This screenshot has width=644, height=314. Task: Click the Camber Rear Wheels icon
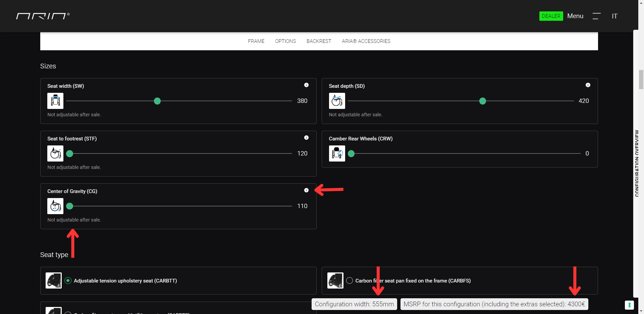pyautogui.click(x=337, y=153)
